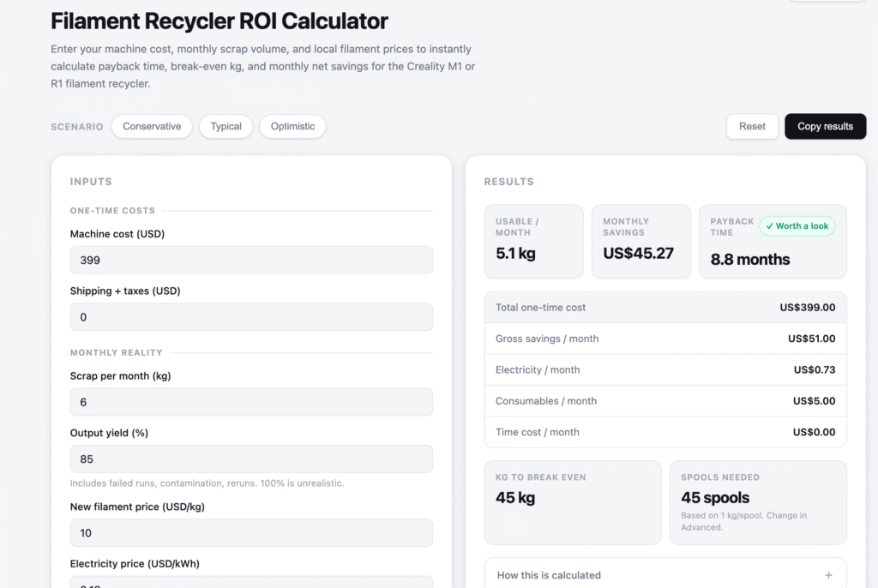Focus the Output yield percentage field
The width and height of the screenshot is (878, 588).
(250, 459)
